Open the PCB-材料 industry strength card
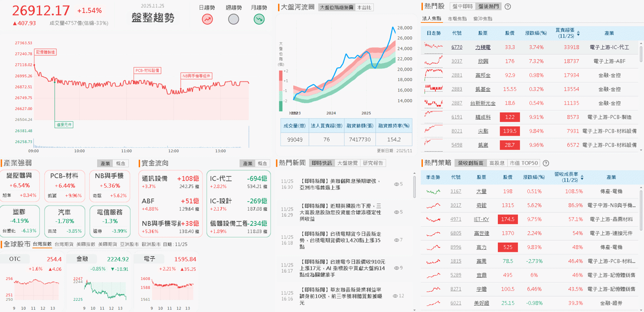Image resolution: width=644 pixels, height=312 pixels. pyautogui.click(x=64, y=185)
